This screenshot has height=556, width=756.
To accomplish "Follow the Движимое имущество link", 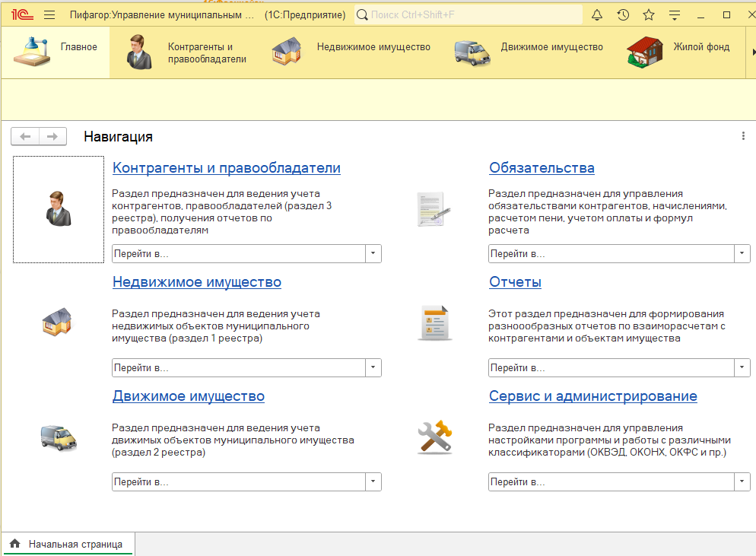I will 189,396.
